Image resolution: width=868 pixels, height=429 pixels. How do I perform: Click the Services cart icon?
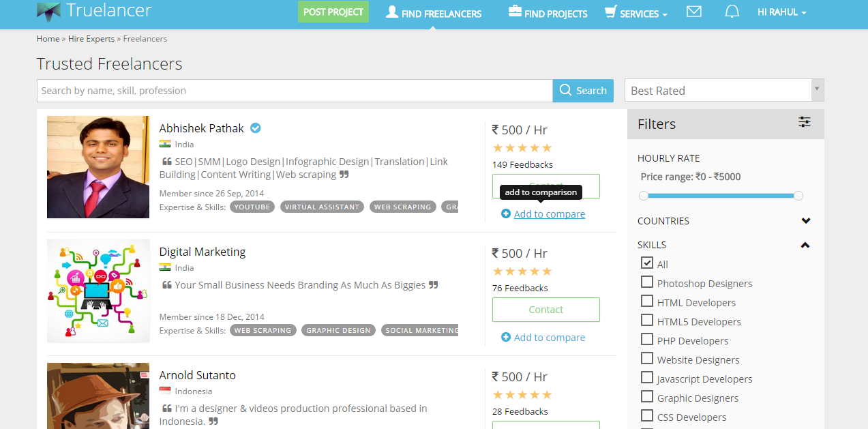(x=610, y=12)
